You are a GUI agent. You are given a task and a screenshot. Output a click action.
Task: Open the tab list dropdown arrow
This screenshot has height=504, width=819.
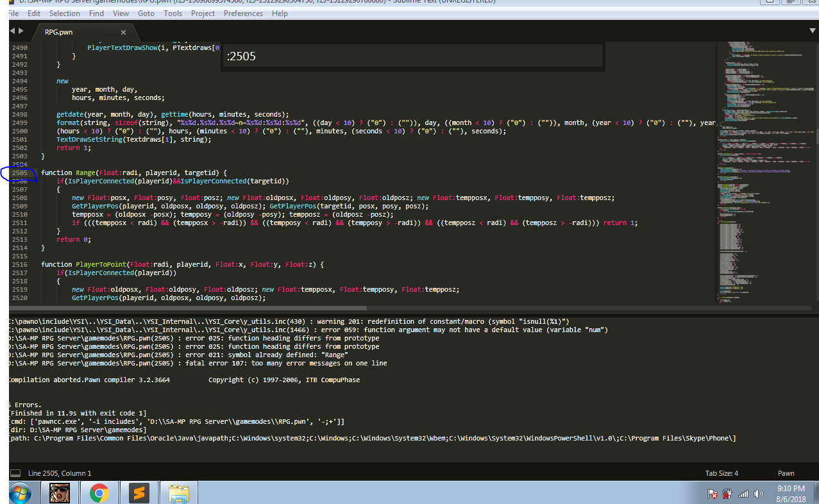[x=812, y=30]
